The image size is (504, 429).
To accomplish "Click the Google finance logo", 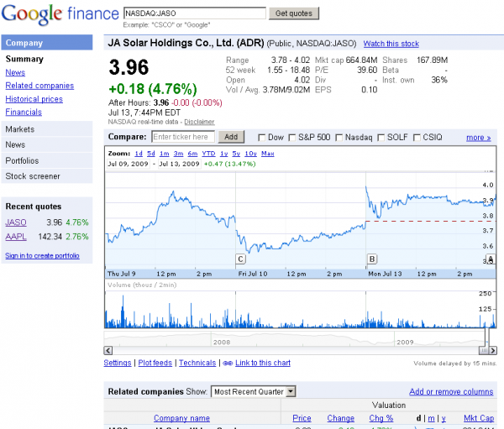I will tap(60, 14).
